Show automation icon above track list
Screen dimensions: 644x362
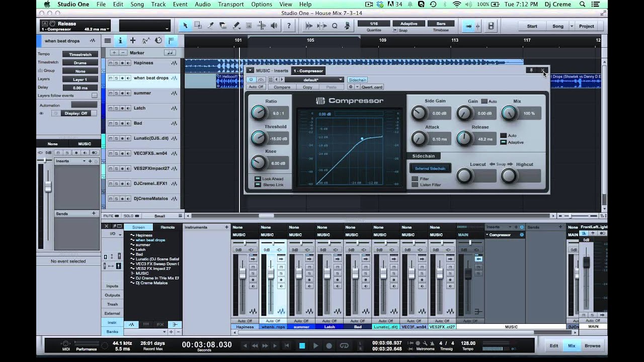[x=145, y=41]
